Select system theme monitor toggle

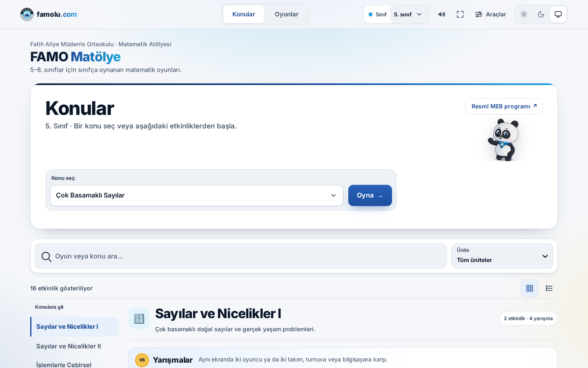[558, 14]
